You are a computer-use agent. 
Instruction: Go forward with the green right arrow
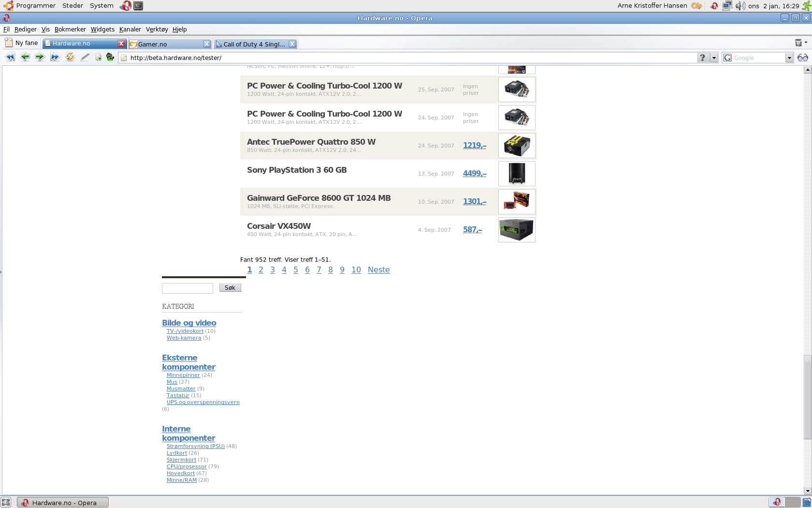pos(40,57)
